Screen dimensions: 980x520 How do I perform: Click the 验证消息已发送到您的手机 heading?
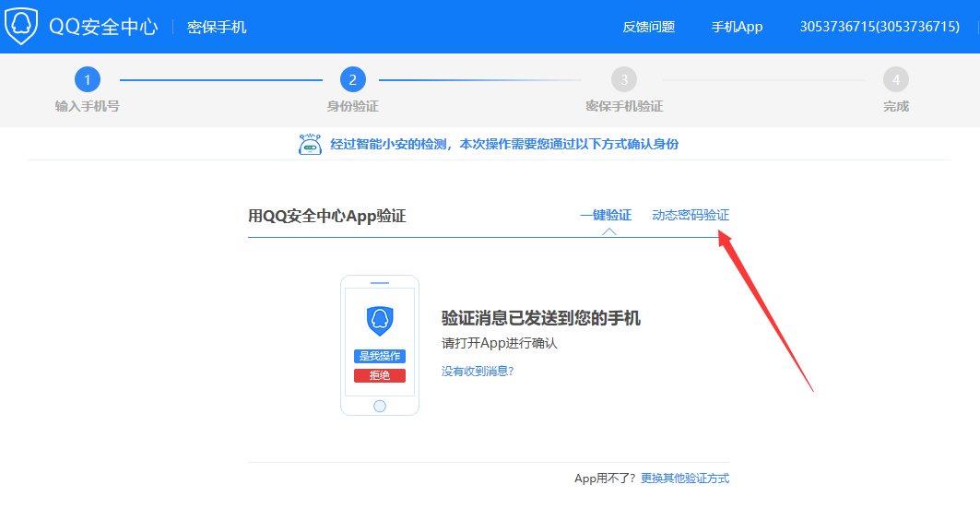click(540, 318)
